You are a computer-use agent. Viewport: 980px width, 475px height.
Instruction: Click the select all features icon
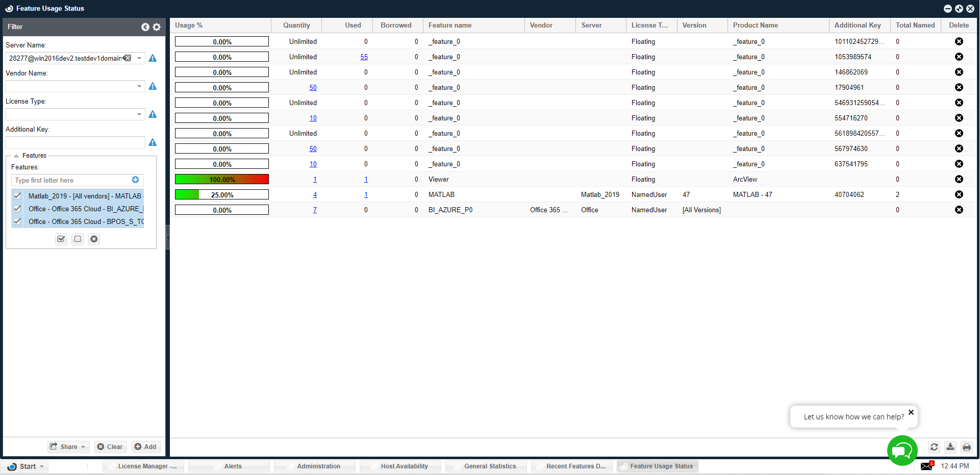tap(61, 239)
